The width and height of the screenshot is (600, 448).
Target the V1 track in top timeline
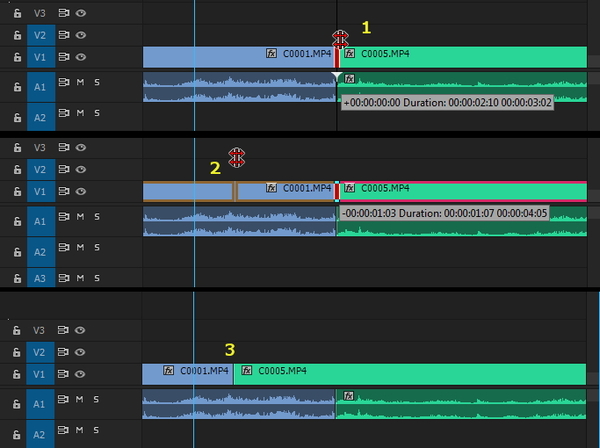click(x=41, y=57)
